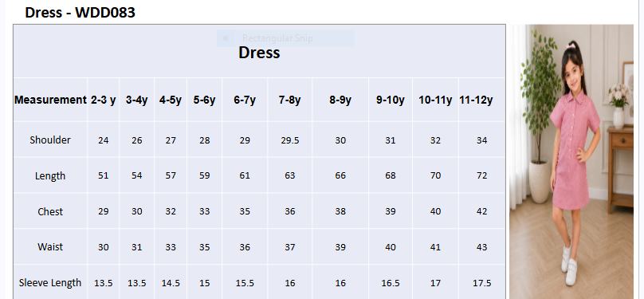Select the radio dot beside Rectangular Snip
Screen dimensions: 644x299
click(225, 38)
